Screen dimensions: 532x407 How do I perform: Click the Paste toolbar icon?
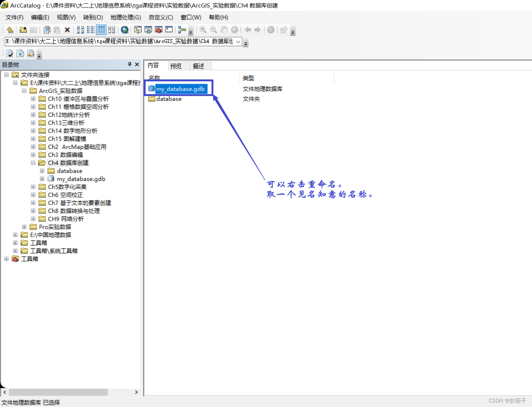coord(57,30)
